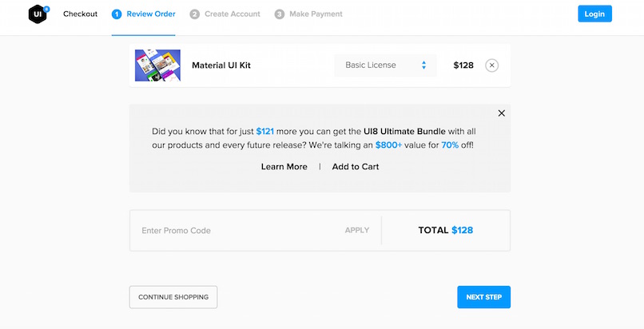Image resolution: width=644 pixels, height=329 pixels.
Task: Open the Basic License dropdown
Action: tap(384, 65)
